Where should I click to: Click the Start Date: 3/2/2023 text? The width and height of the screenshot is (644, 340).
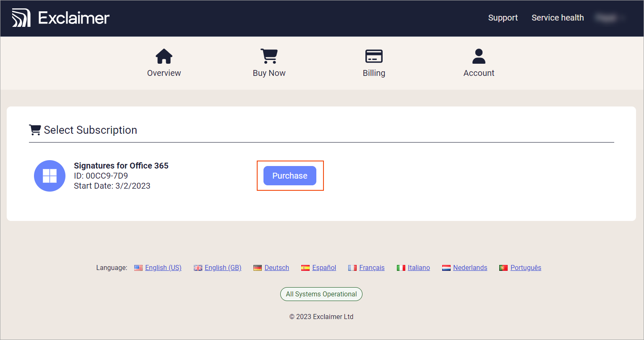tap(112, 186)
